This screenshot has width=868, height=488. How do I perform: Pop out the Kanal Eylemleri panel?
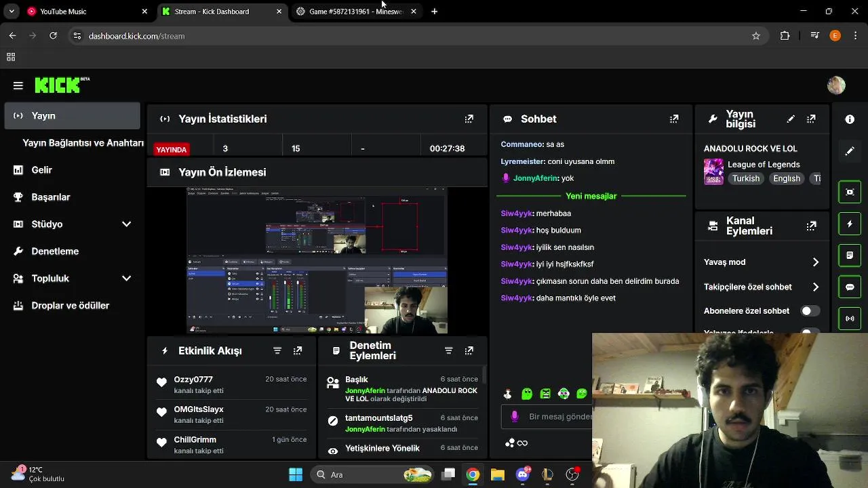click(811, 226)
